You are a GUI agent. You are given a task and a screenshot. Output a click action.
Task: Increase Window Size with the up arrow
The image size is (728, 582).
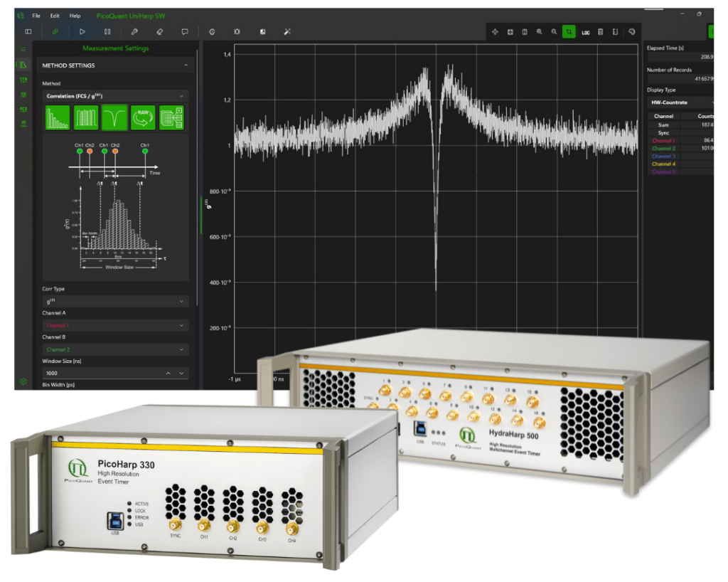click(168, 373)
